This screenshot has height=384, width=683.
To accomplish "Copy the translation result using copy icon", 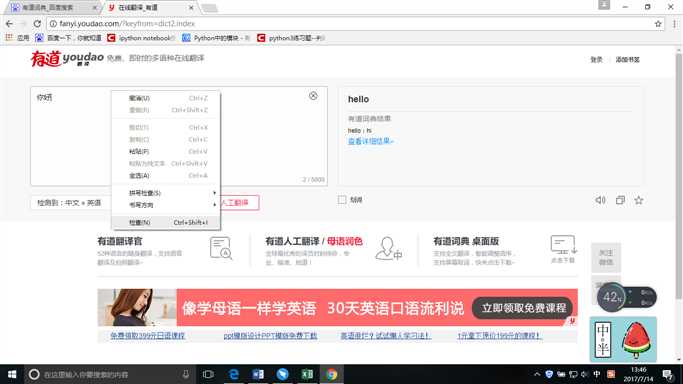I will (x=620, y=200).
